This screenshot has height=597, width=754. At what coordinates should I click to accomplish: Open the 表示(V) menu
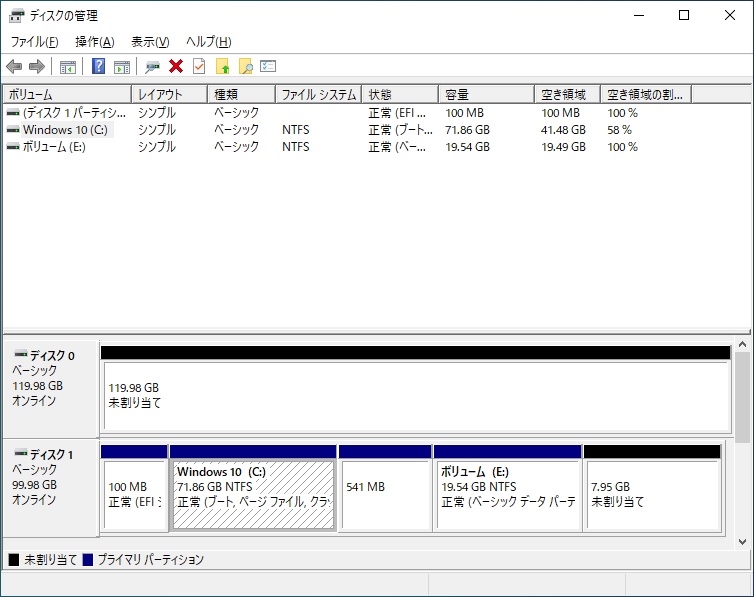(150, 42)
